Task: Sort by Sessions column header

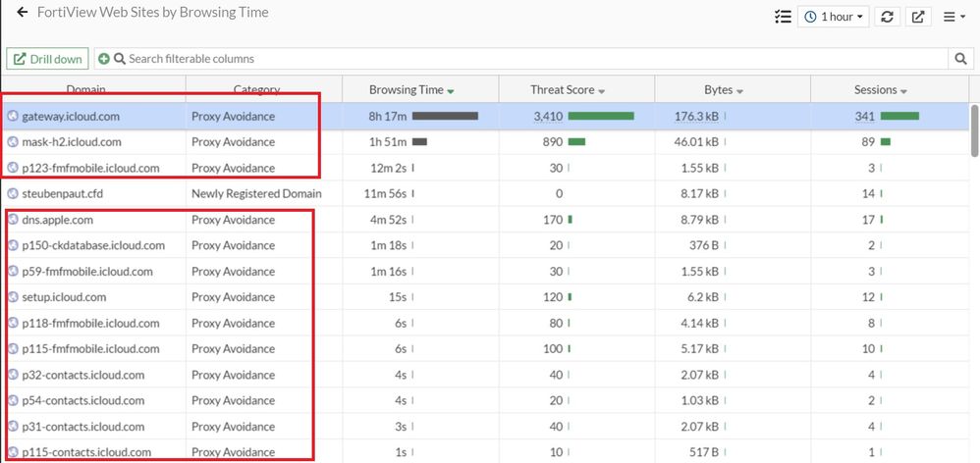Action: (x=880, y=90)
